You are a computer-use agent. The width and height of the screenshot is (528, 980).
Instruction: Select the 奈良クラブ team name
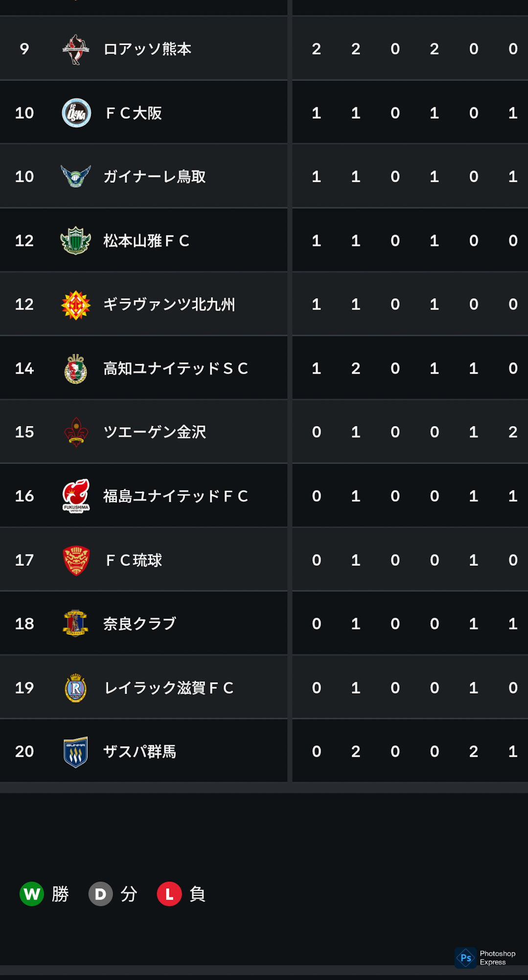pyautogui.click(x=140, y=624)
